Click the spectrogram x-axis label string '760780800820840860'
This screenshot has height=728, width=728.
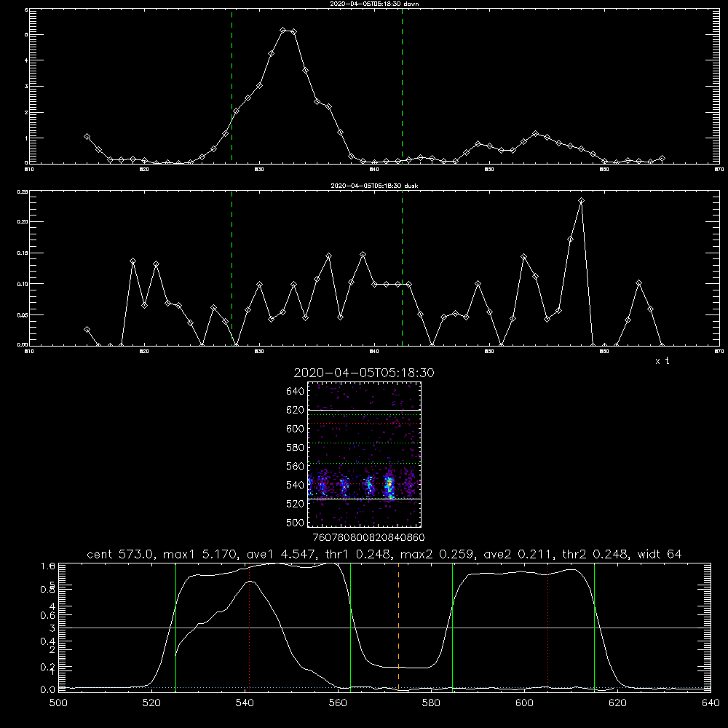368,537
